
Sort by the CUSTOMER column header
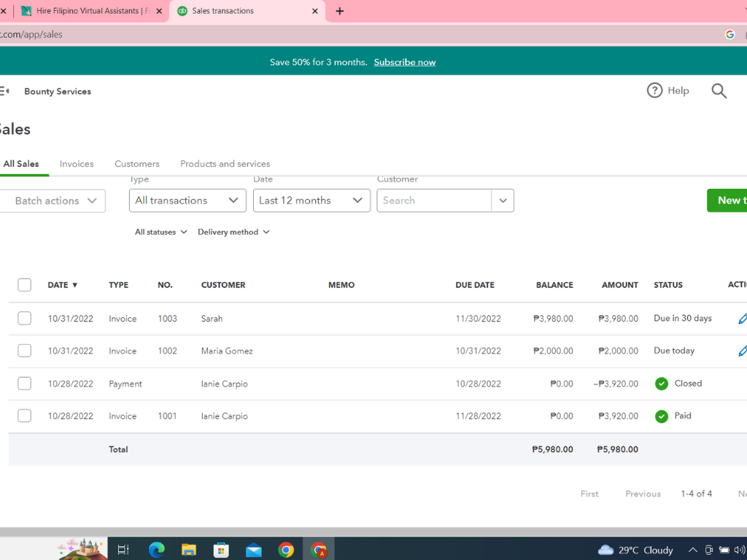(223, 285)
